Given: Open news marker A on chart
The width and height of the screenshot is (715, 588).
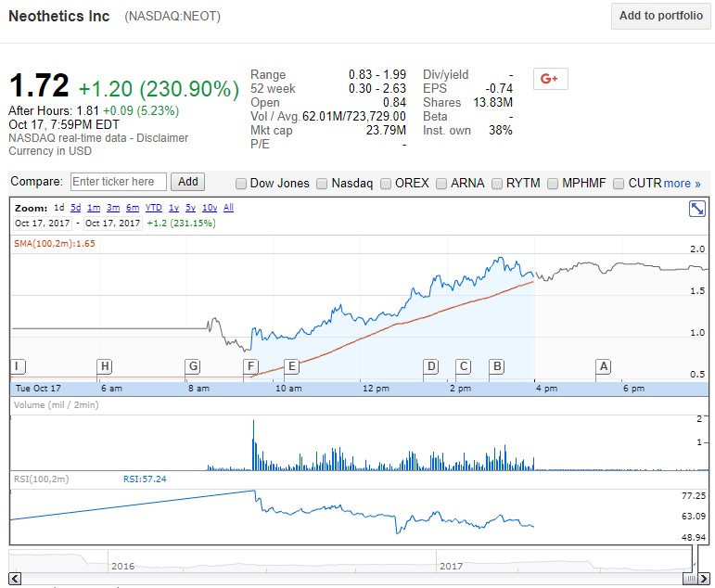Looking at the screenshot, I should tap(604, 366).
